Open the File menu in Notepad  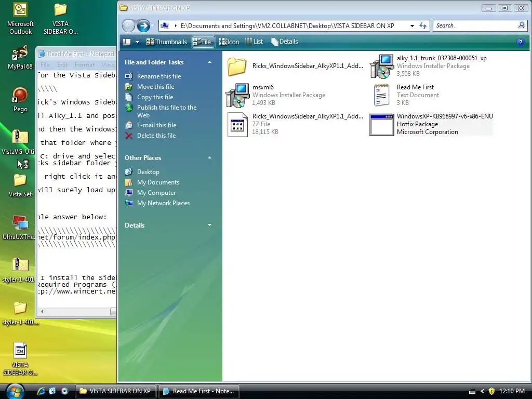tap(45, 64)
